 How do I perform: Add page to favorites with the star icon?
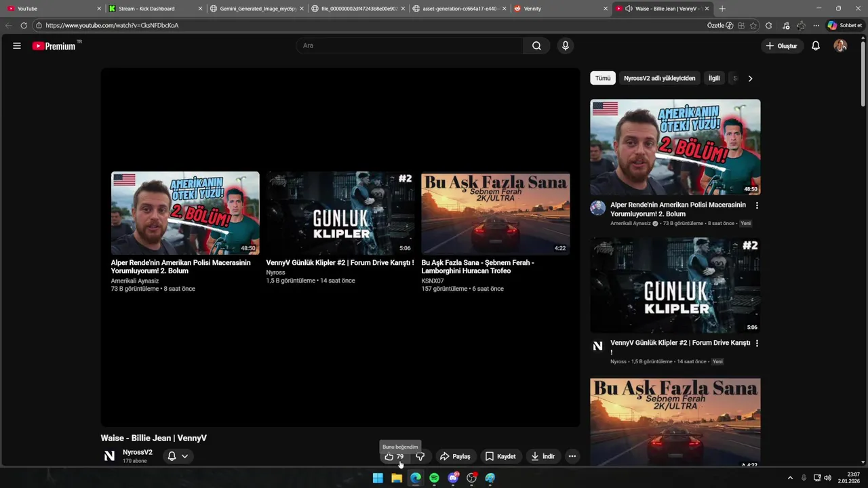pyautogui.click(x=753, y=26)
